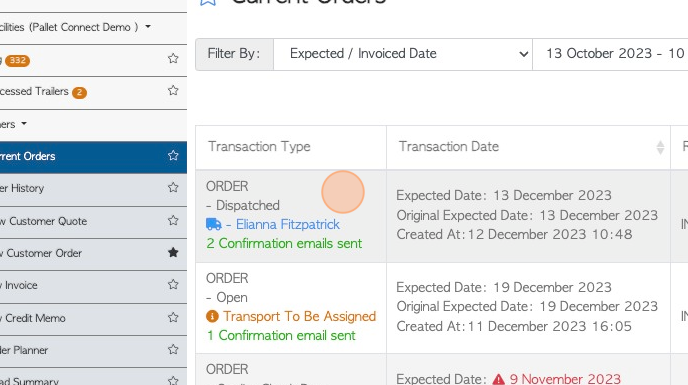Click star beside the 332 badge item
The height and width of the screenshot is (385, 688).
[x=173, y=58]
